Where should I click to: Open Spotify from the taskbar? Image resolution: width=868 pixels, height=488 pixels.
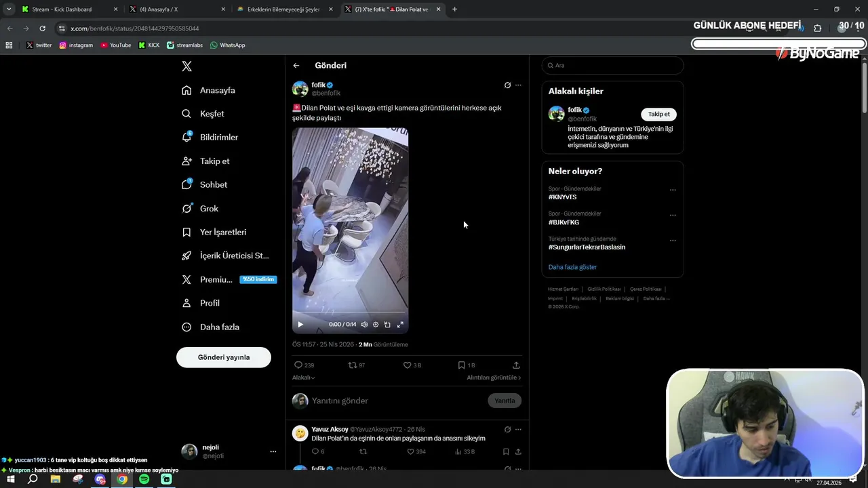click(x=144, y=479)
